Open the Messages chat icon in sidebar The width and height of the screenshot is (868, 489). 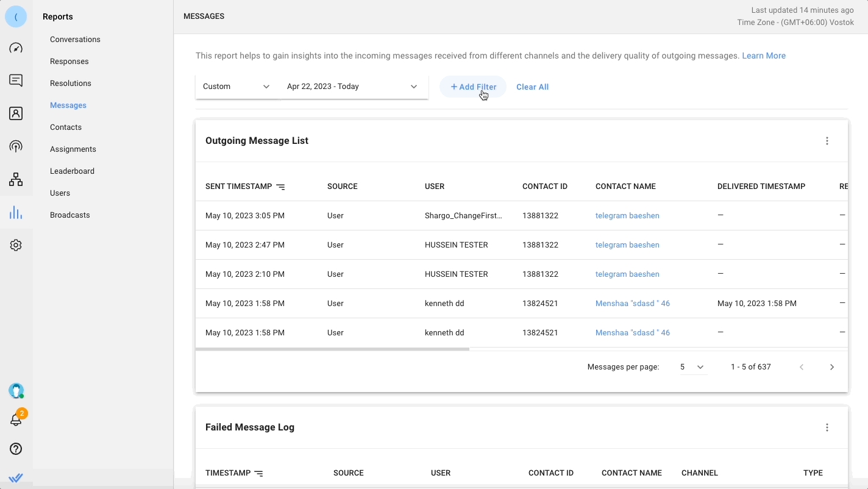coord(16,80)
